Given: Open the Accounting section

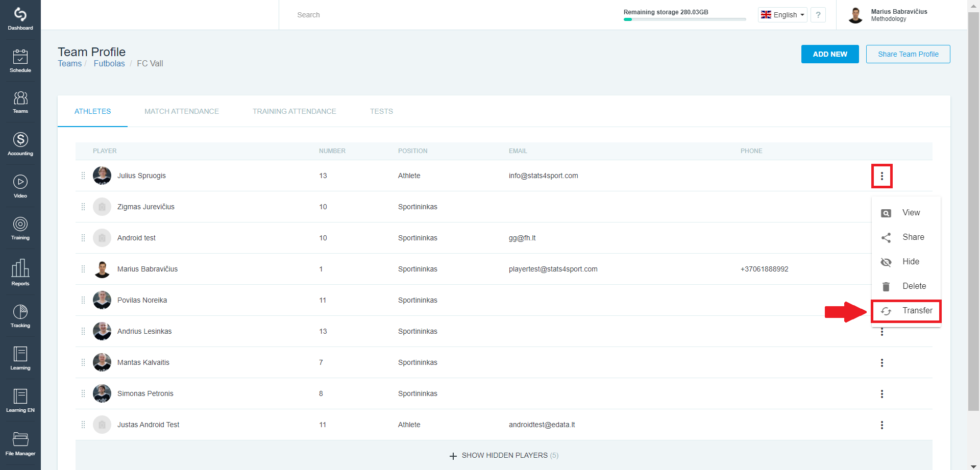Looking at the screenshot, I should 20,144.
